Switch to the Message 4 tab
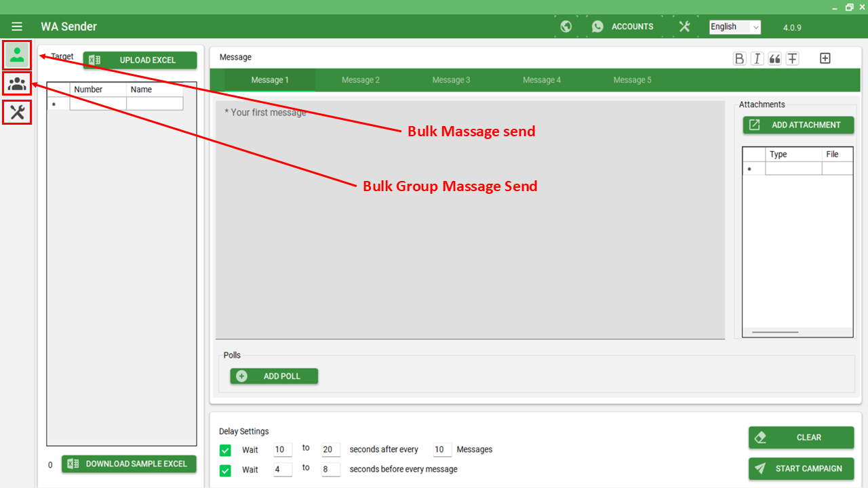 pyautogui.click(x=541, y=80)
